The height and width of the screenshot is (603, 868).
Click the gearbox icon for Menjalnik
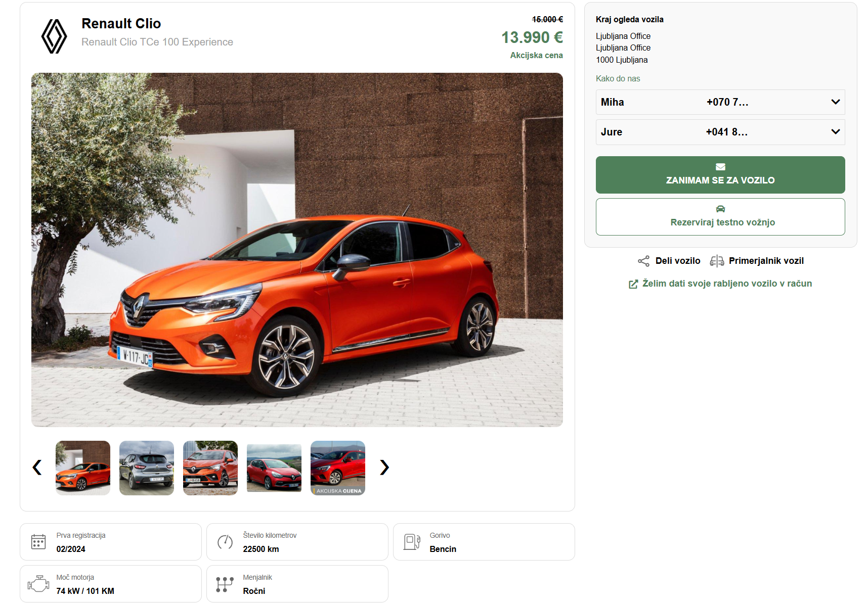click(x=225, y=584)
